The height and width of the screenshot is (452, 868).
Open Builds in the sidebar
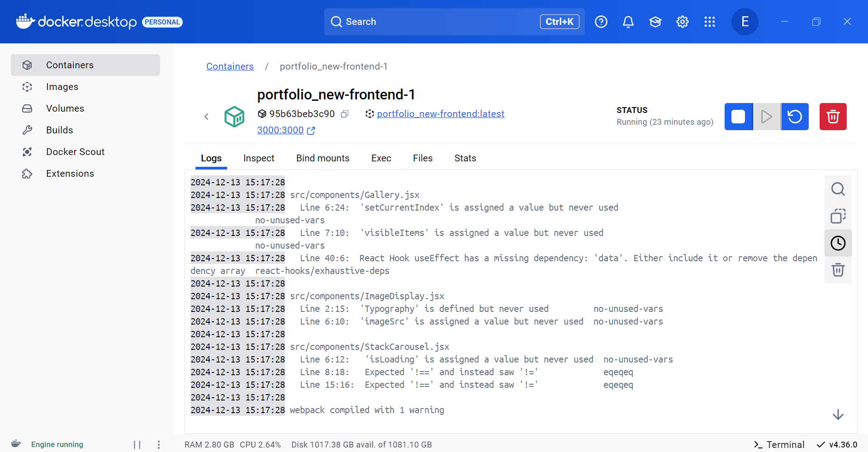pos(85,130)
